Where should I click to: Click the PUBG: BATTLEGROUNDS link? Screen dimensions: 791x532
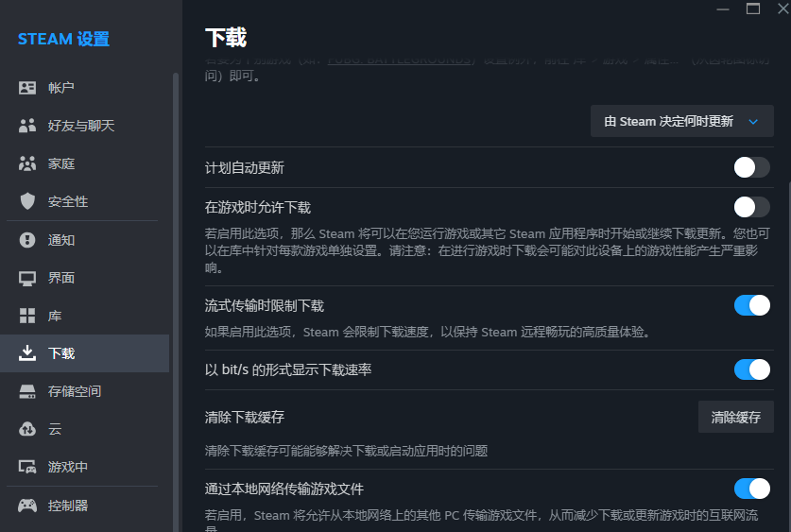tap(400, 61)
